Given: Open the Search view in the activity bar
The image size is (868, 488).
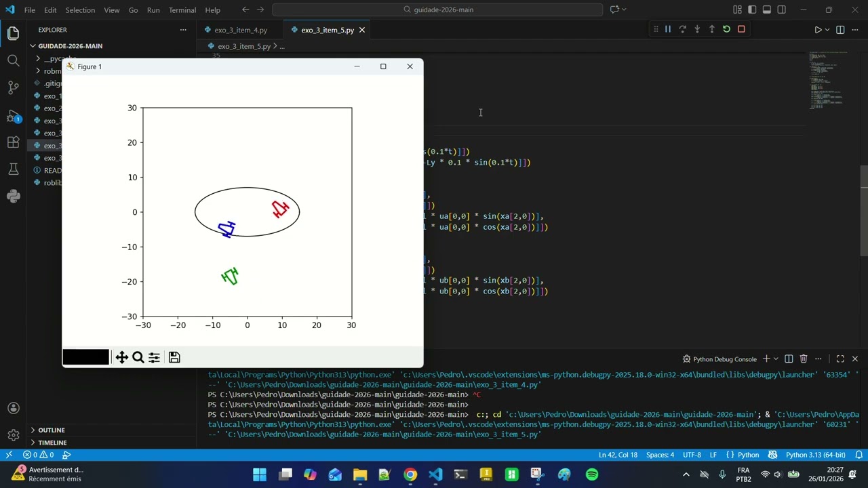Looking at the screenshot, I should (x=14, y=60).
